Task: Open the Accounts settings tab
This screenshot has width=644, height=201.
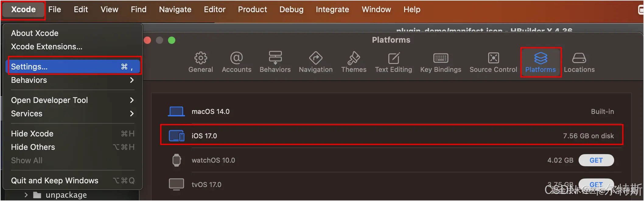Action: (x=236, y=62)
